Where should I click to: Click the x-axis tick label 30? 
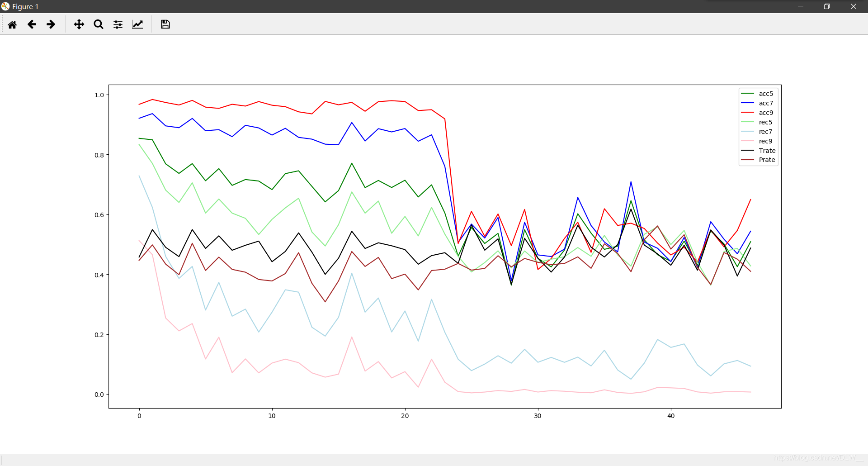[x=538, y=416]
